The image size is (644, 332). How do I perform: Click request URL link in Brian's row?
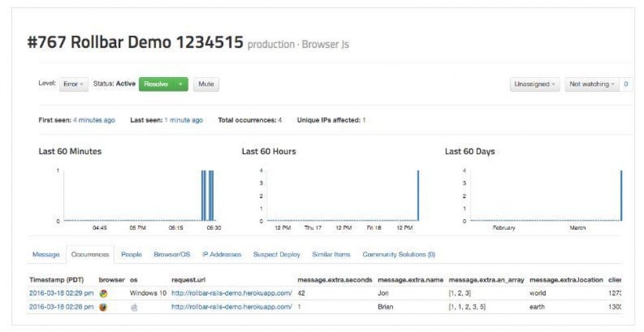(232, 307)
